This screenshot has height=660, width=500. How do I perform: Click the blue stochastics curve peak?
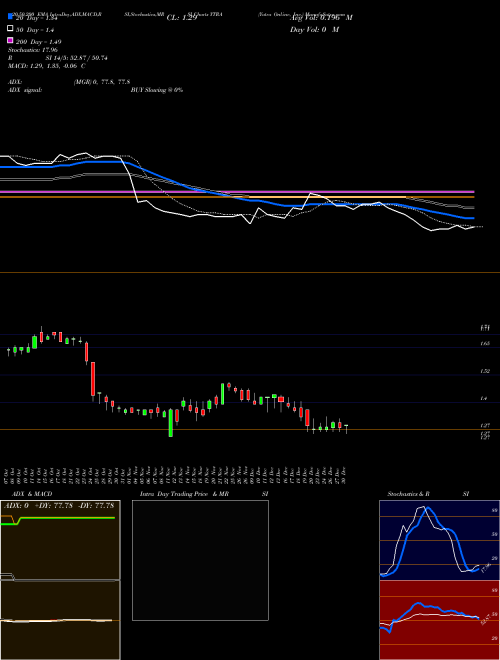point(428,509)
